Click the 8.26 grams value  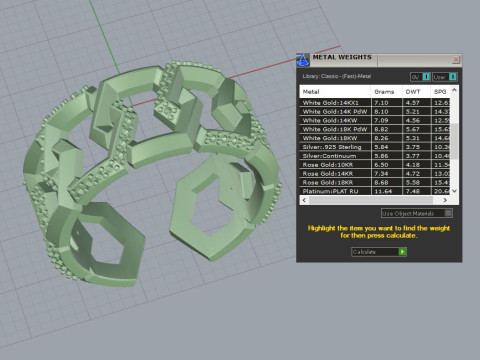click(x=381, y=138)
